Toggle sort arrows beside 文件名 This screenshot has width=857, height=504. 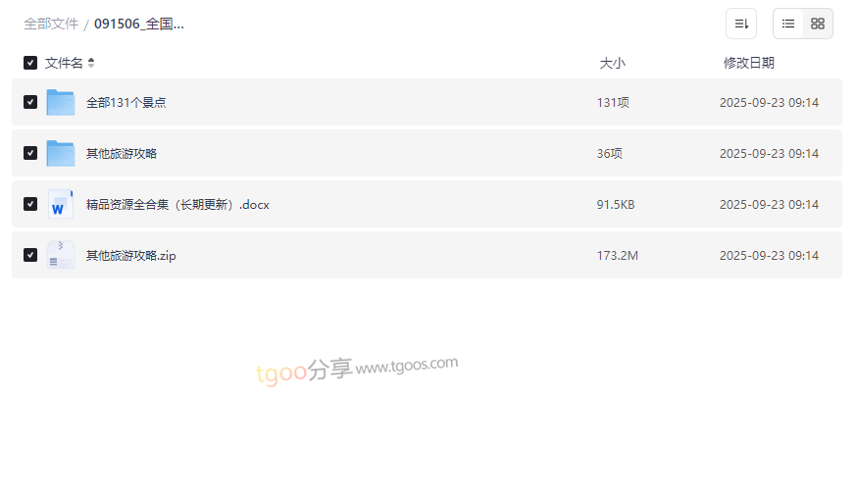(91, 63)
